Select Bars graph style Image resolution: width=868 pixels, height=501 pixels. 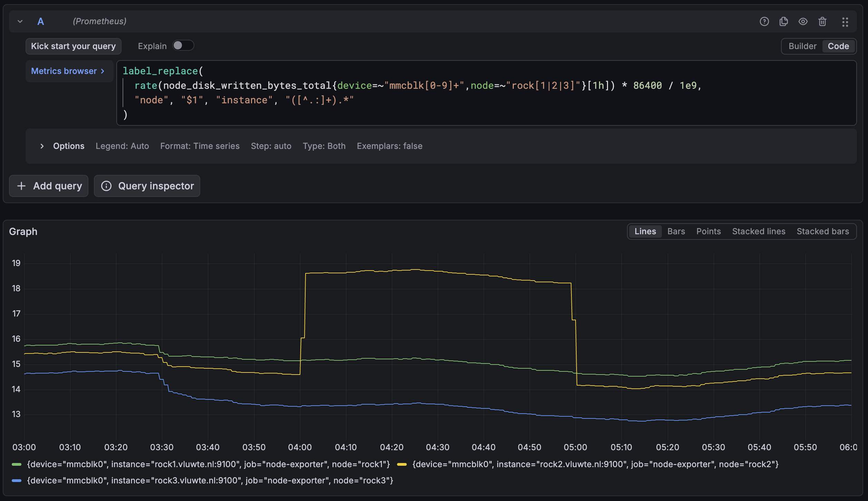point(676,231)
